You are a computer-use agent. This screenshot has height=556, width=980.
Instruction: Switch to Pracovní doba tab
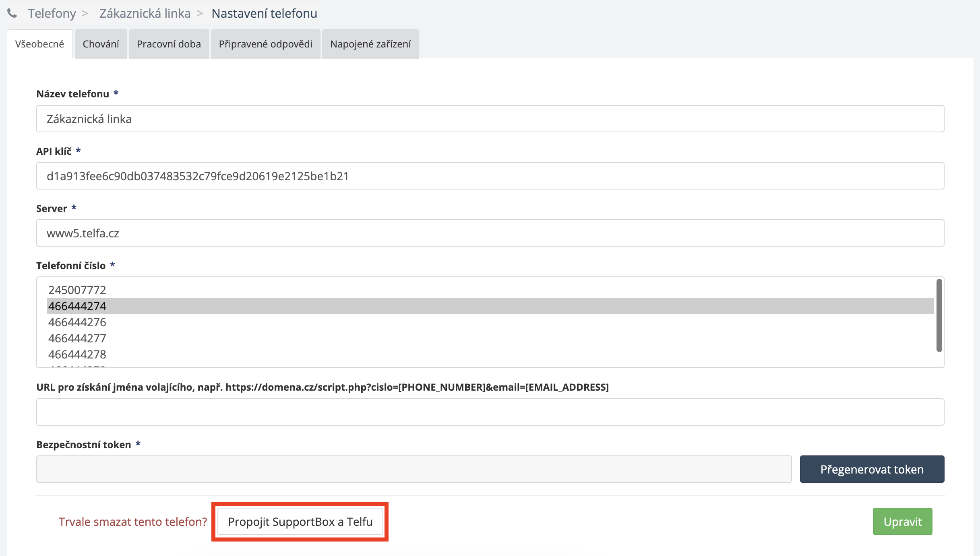click(x=169, y=44)
